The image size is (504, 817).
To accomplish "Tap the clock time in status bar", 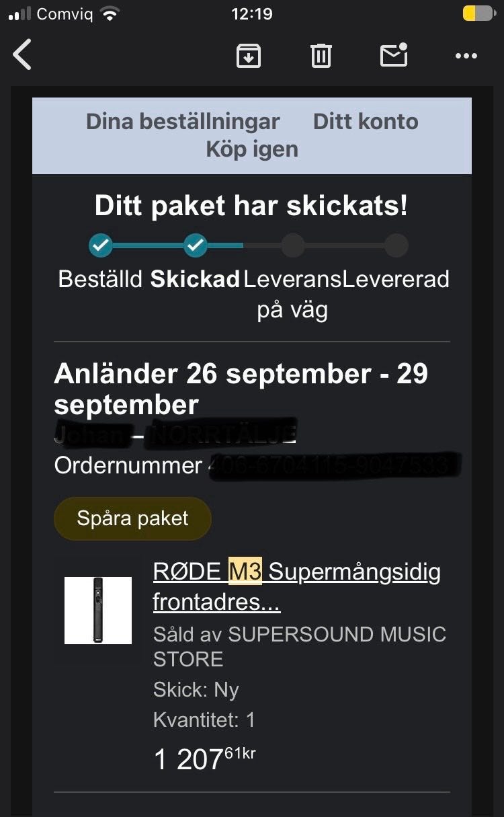I will 252,13.
